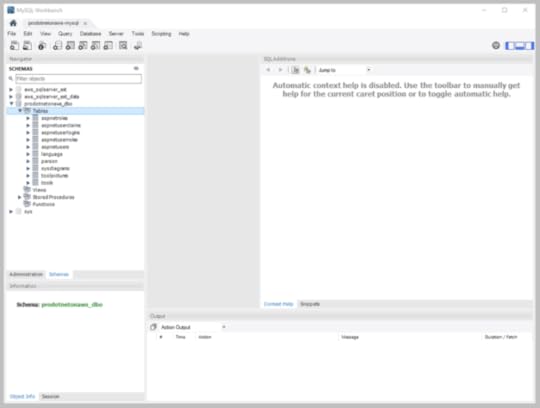
Task: Toggle the right sidebar panel visibility
Action: (x=529, y=45)
